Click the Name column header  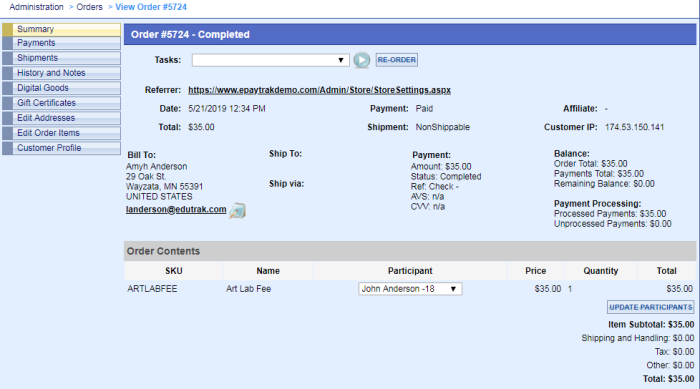pos(268,271)
